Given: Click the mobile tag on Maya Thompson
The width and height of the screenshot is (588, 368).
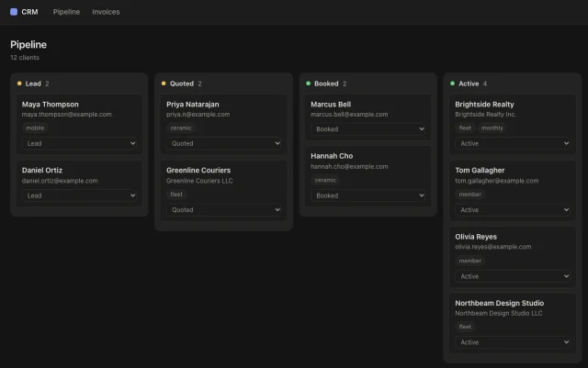Looking at the screenshot, I should click(x=35, y=128).
